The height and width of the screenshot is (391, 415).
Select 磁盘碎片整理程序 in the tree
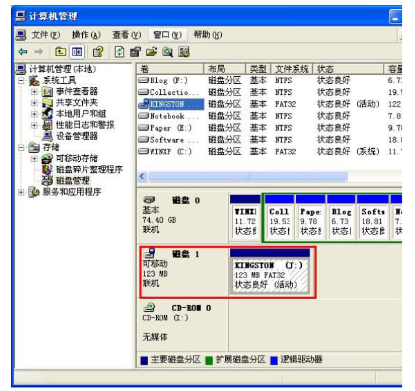coord(89,169)
